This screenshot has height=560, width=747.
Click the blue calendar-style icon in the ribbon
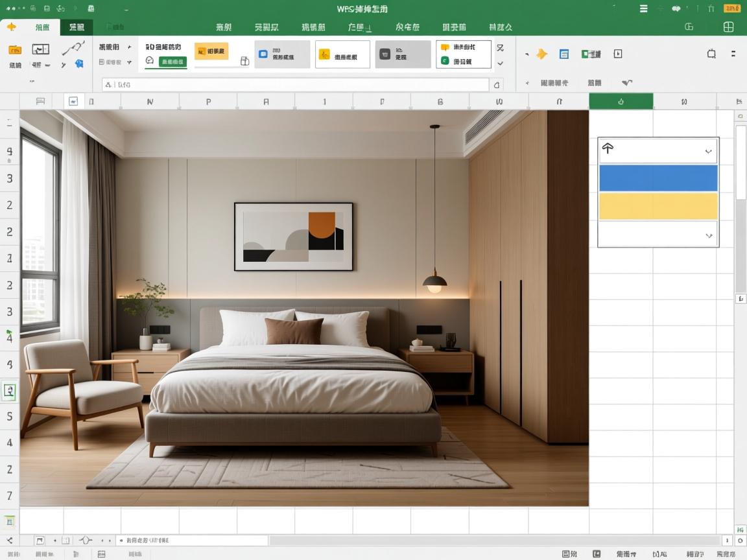tap(564, 54)
